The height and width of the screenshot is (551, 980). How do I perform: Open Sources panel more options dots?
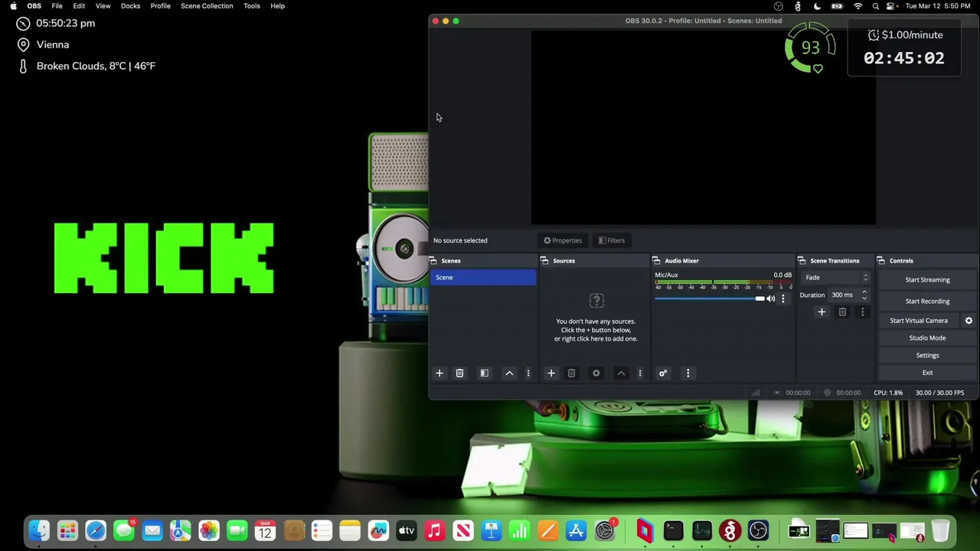pyautogui.click(x=640, y=373)
